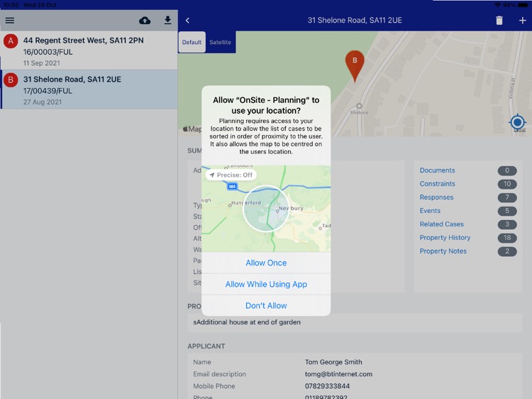Delete case with trash icon
The width and height of the screenshot is (532, 399).
(499, 21)
